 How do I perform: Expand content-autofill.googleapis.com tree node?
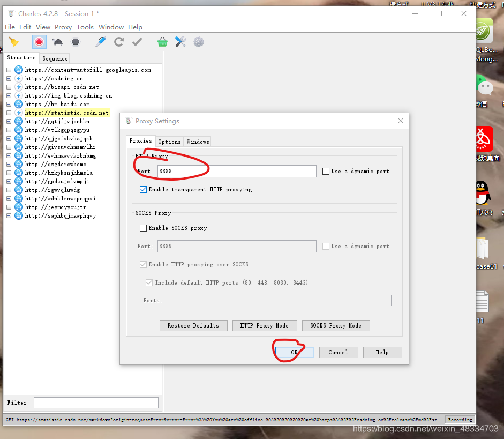click(9, 70)
